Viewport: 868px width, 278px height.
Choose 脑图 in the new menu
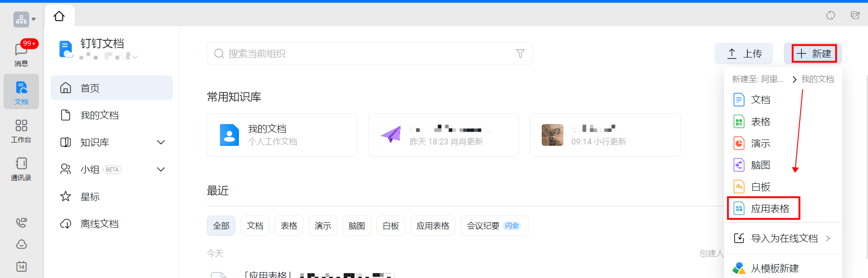click(x=760, y=165)
